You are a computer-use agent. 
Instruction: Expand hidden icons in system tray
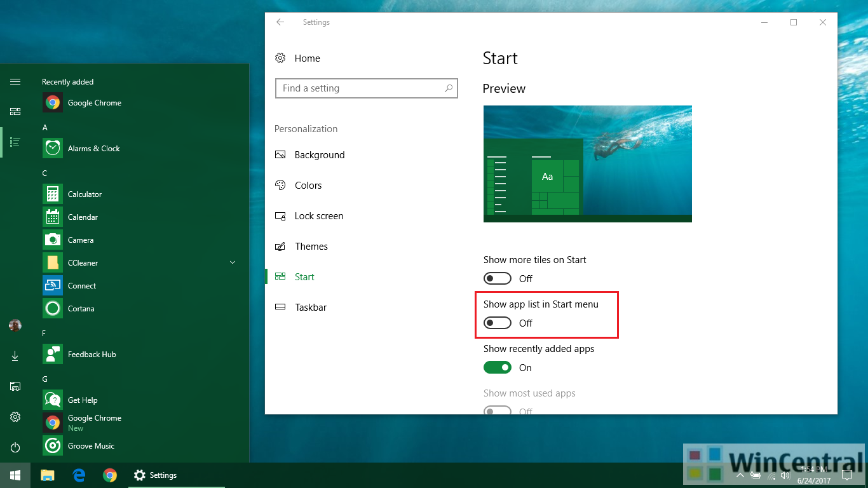click(x=740, y=475)
